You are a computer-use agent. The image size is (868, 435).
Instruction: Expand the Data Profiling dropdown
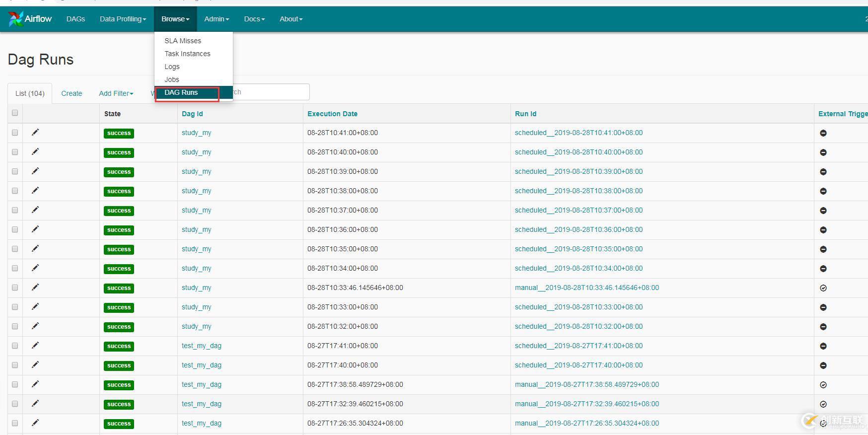click(123, 19)
